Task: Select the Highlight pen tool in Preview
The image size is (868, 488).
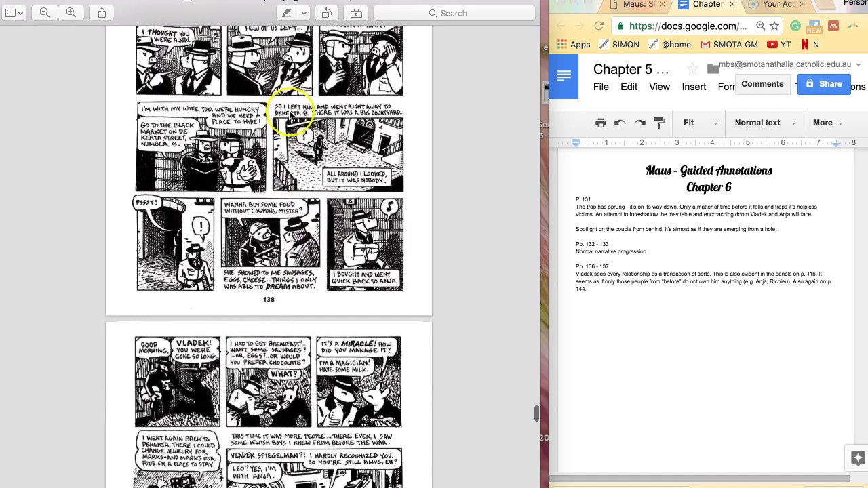Action: [x=288, y=13]
